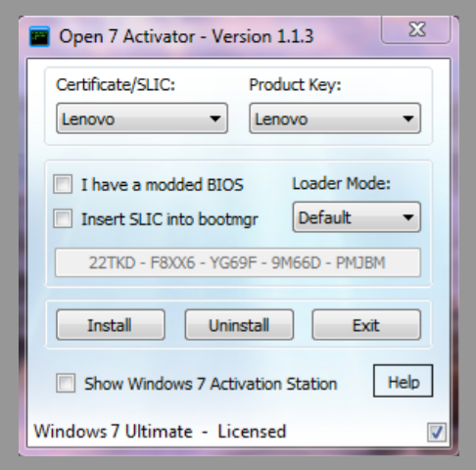This screenshot has width=476, height=470.
Task: Click the product key field 22TKD-F8XX6
Action: [x=238, y=262]
